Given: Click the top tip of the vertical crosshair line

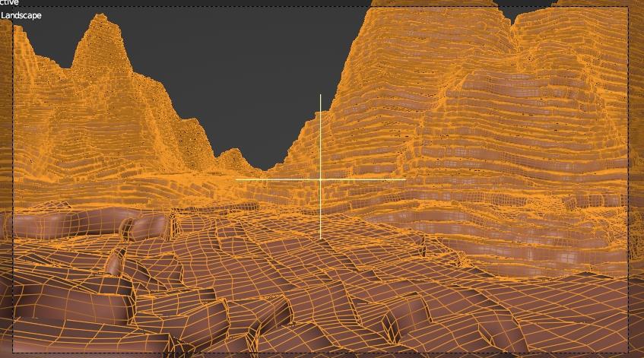Looking at the screenshot, I should (320, 95).
